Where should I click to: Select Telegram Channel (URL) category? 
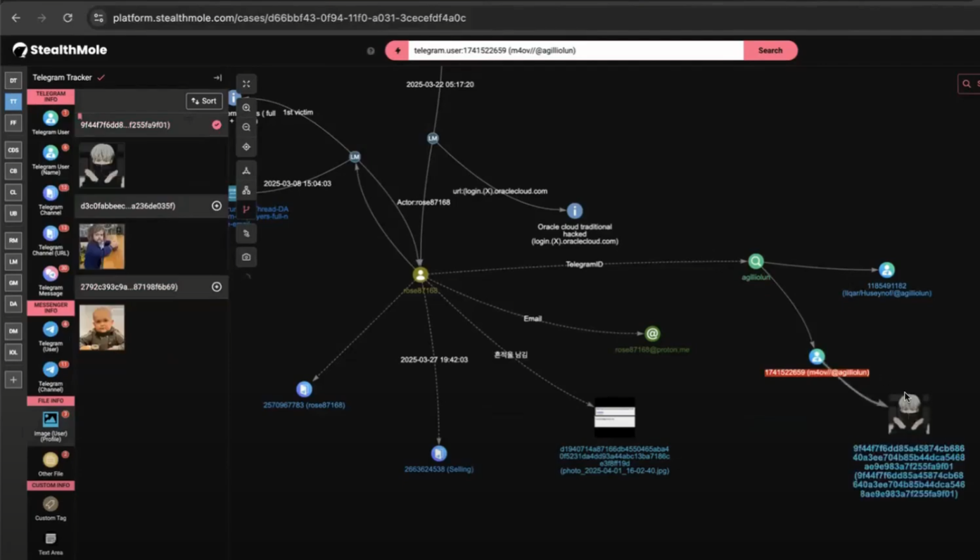51,240
